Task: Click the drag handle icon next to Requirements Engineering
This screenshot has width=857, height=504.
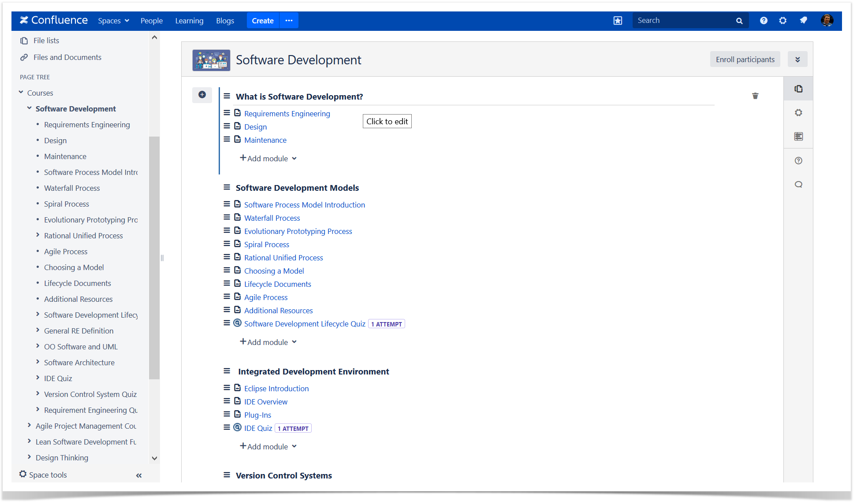Action: click(228, 113)
